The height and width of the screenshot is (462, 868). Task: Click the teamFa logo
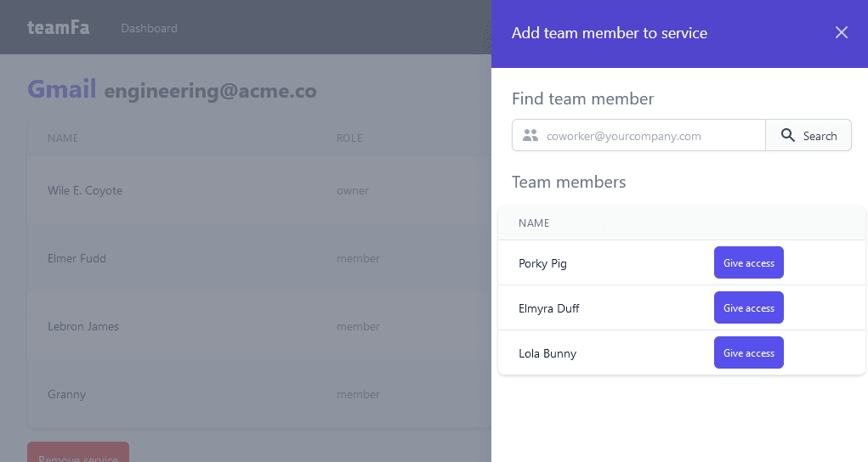(58, 27)
